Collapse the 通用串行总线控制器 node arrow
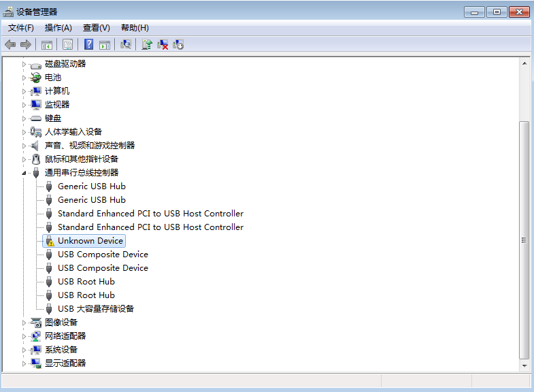Image resolution: width=534 pixels, height=392 pixels. coord(24,173)
